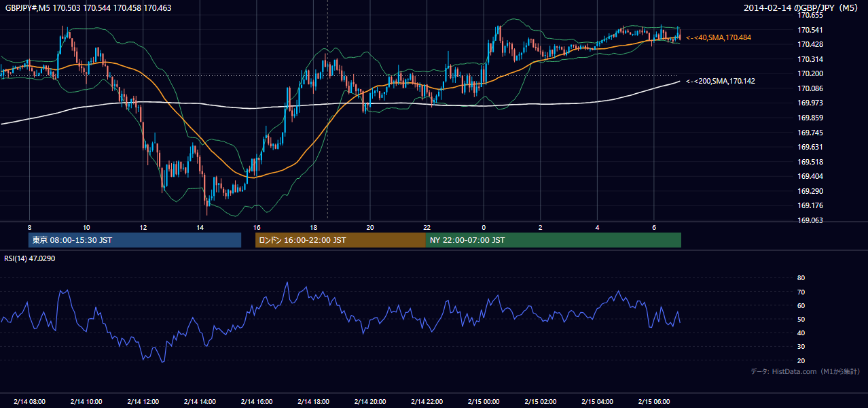Click hour tick 0 under the price chart
Screen dimensions: 868x408
coord(483,227)
